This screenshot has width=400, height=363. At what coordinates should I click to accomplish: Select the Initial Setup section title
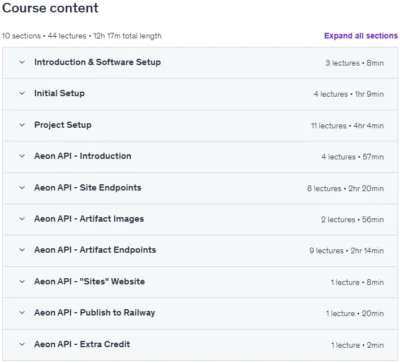59,93
